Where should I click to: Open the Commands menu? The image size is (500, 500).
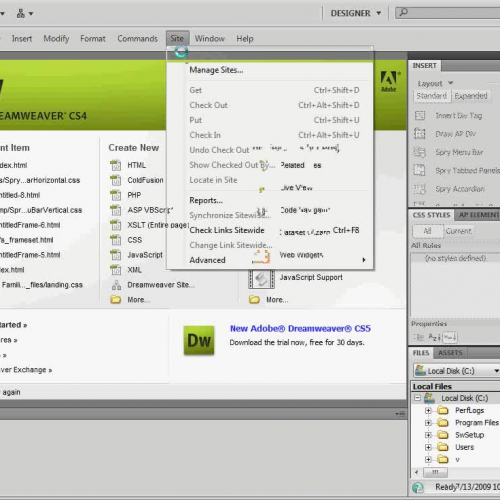137,39
